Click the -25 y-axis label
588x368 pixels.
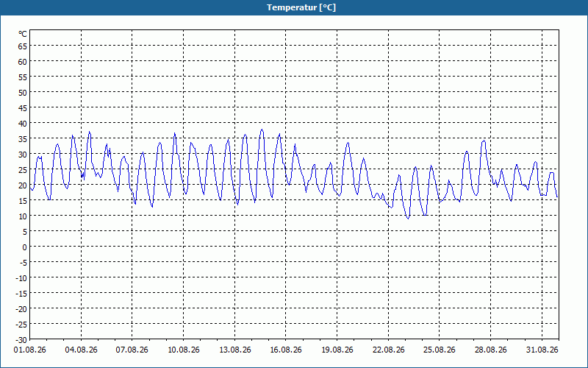[x=21, y=325]
